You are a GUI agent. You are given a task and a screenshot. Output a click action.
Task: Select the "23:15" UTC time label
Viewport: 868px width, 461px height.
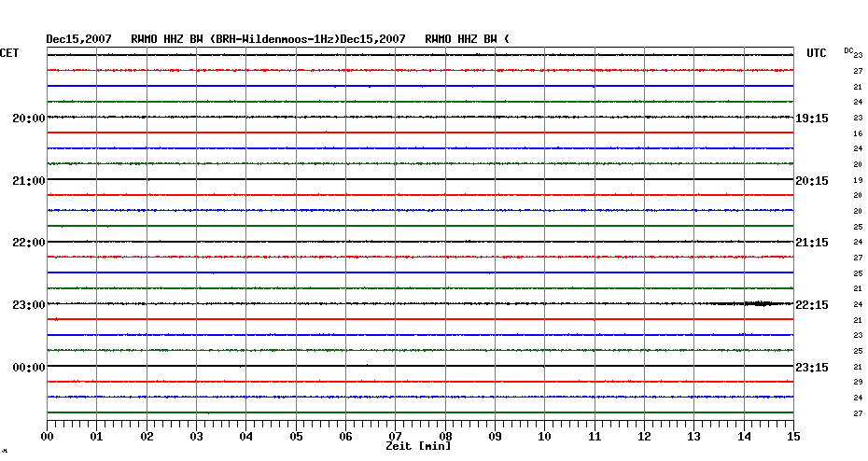[812, 368]
